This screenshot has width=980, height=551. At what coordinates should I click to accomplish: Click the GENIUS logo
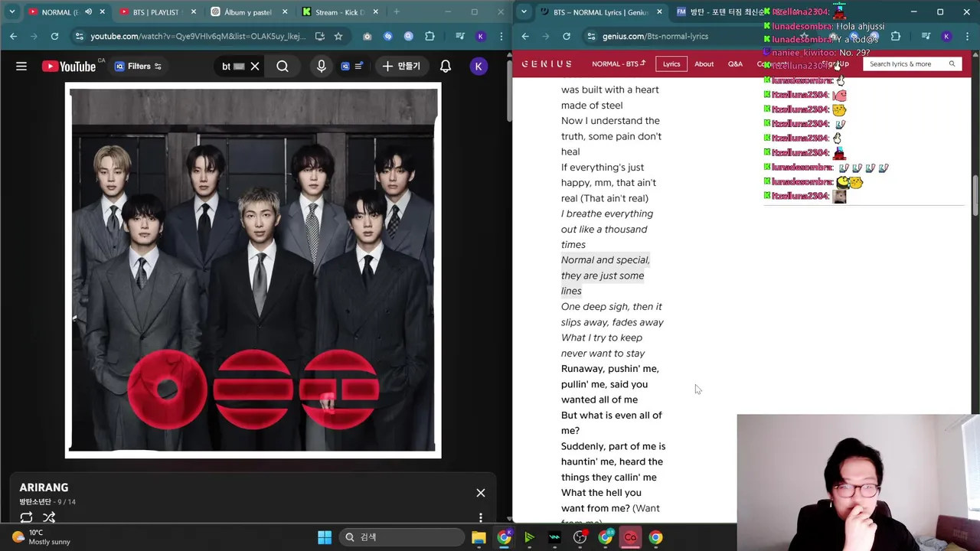547,64
